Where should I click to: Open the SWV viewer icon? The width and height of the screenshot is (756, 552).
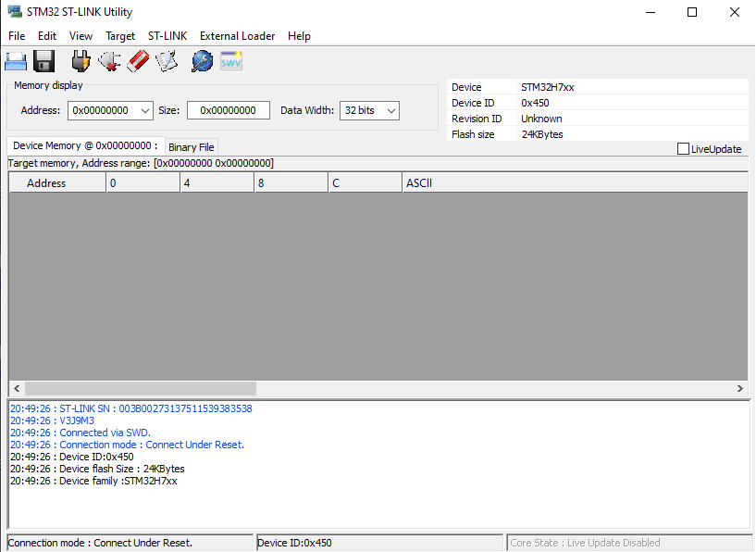pyautogui.click(x=231, y=61)
